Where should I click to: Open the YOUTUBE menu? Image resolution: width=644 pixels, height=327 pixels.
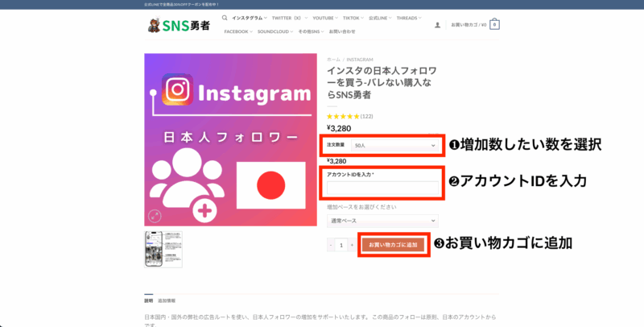coord(325,18)
